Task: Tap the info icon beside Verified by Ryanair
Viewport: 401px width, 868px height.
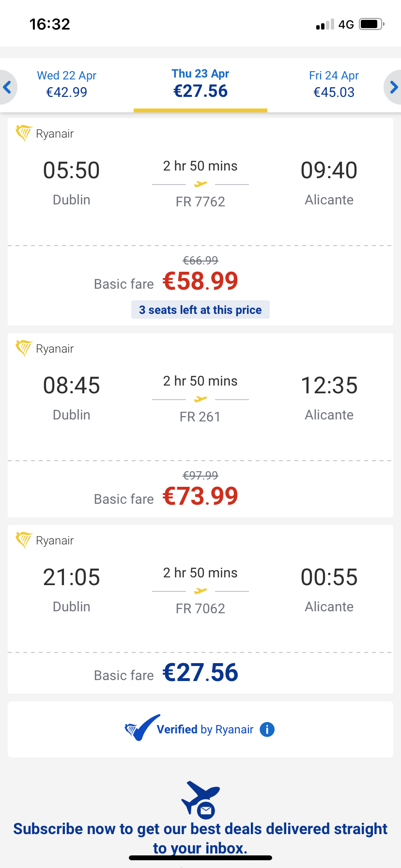Action: tap(267, 729)
